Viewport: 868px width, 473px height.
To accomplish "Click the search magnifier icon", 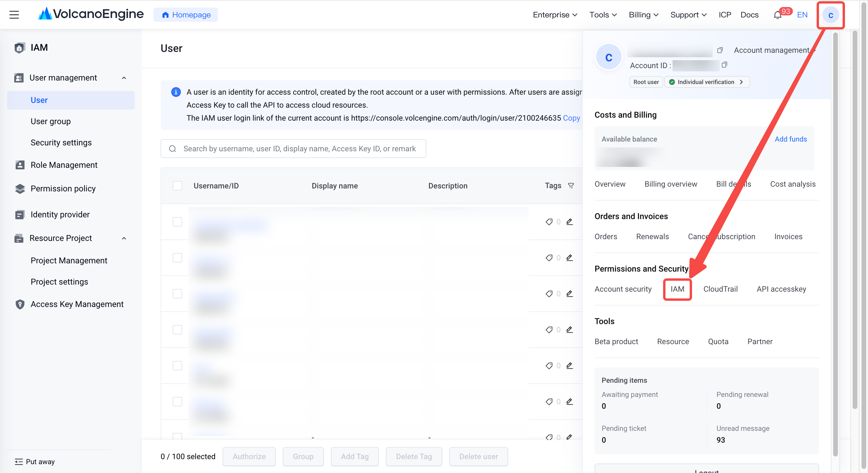I will coord(172,148).
